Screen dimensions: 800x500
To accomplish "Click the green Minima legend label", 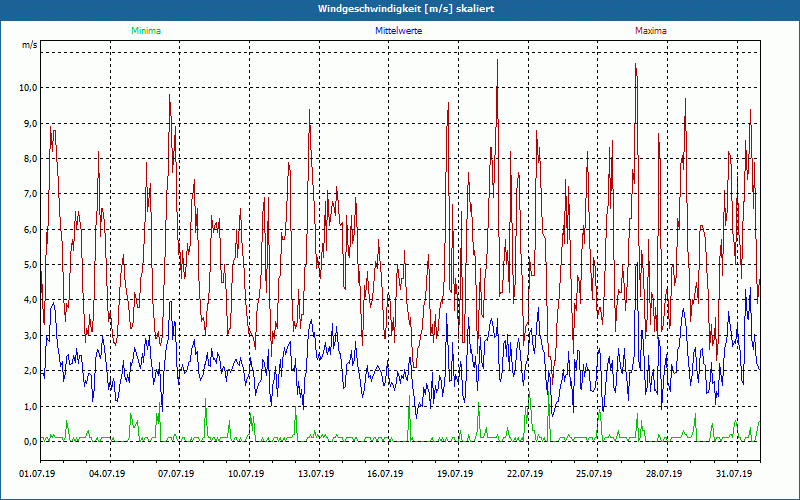I will pyautogui.click(x=146, y=31).
